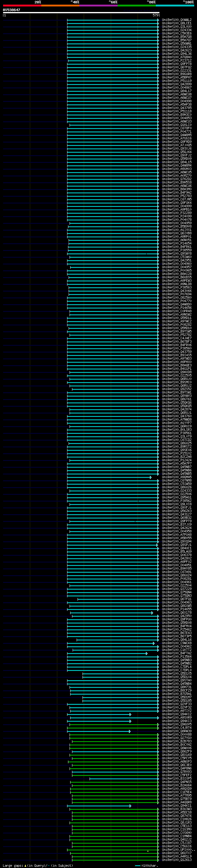Click the UniRef100_P04771 label

tap(177, 132)
